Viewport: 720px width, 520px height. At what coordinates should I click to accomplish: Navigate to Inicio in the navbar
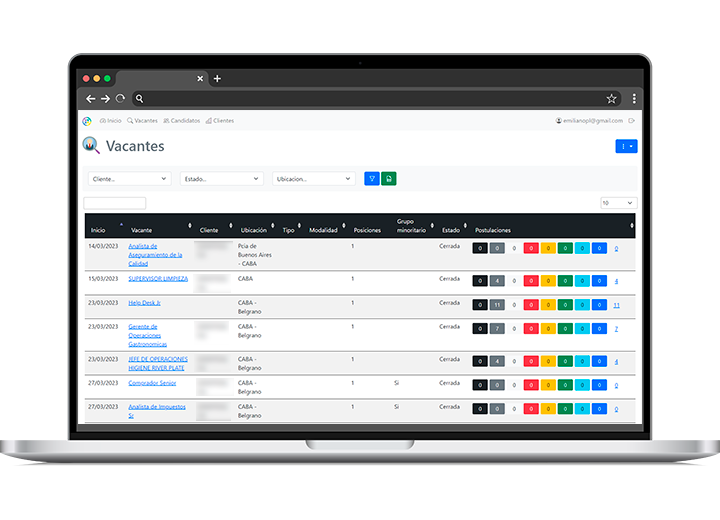110,121
